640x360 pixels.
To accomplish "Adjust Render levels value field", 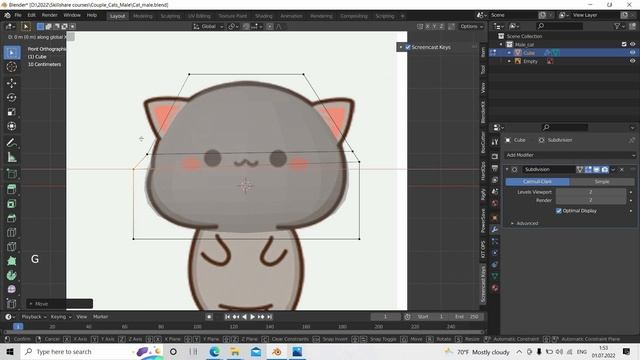I will 591,200.
